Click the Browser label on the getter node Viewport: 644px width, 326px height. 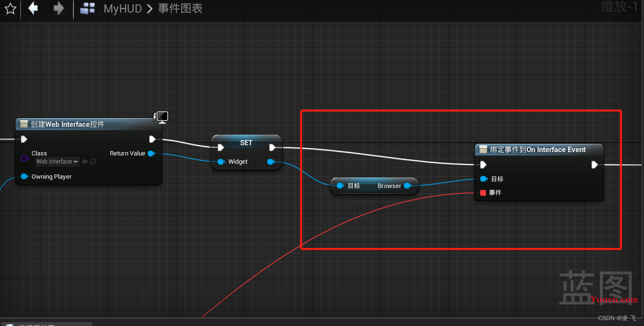[389, 186]
